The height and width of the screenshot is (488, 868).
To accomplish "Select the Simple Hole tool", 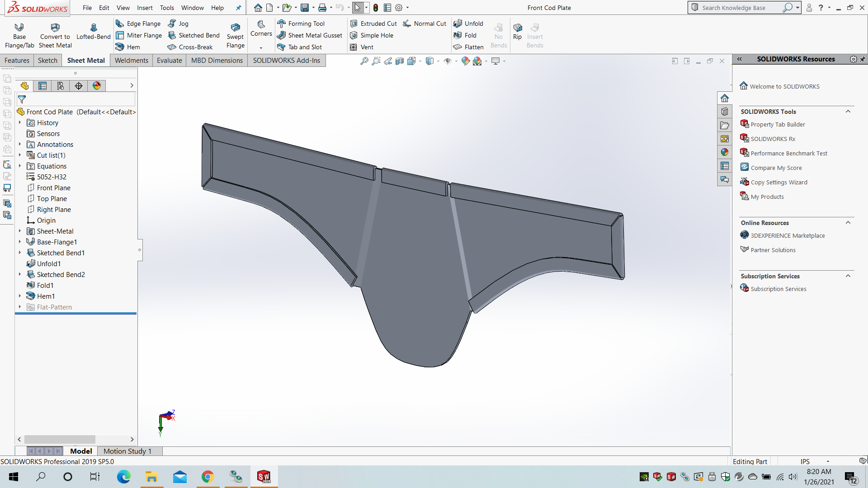I will [372, 35].
